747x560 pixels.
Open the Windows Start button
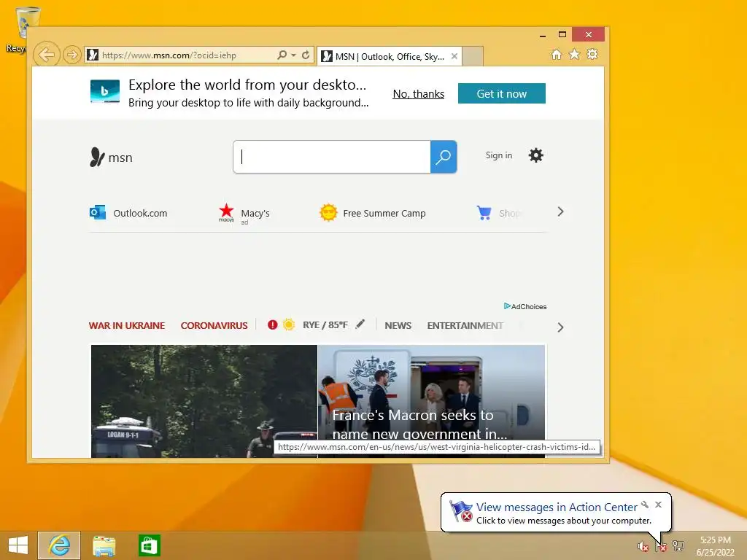(18, 545)
